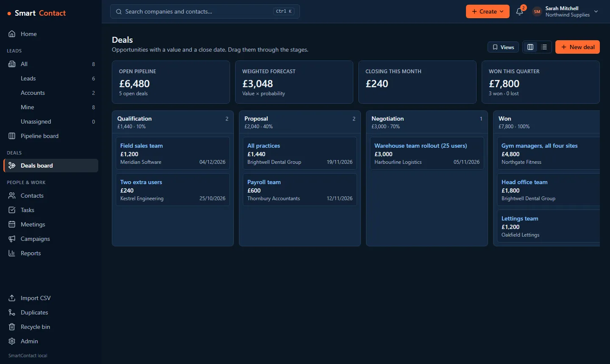Open the Contacts page

(x=51, y=196)
